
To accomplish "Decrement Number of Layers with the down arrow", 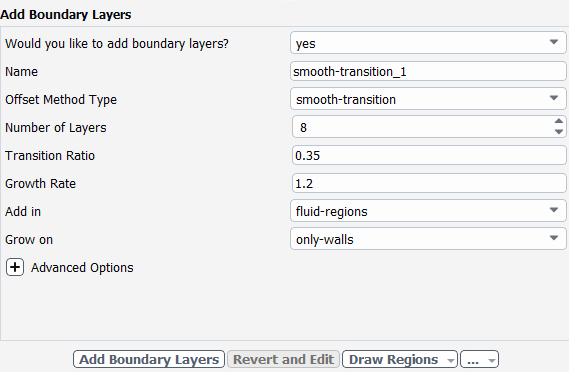I will tap(559, 132).
